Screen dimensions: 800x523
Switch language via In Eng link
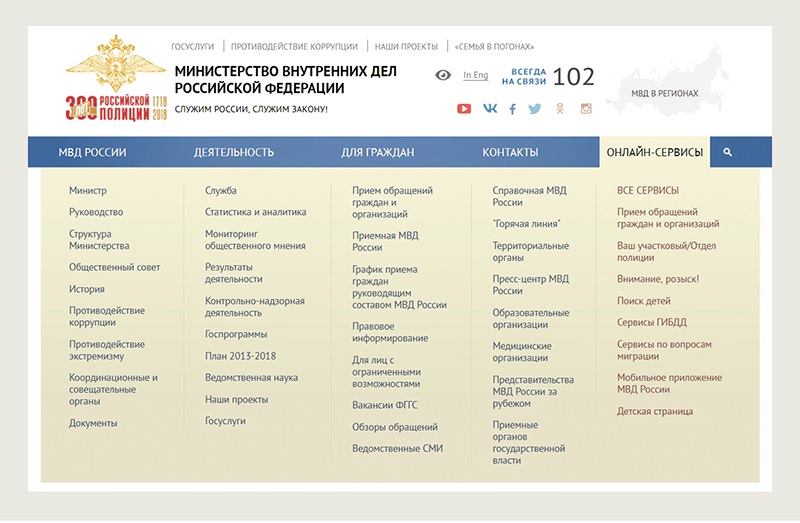[x=476, y=75]
